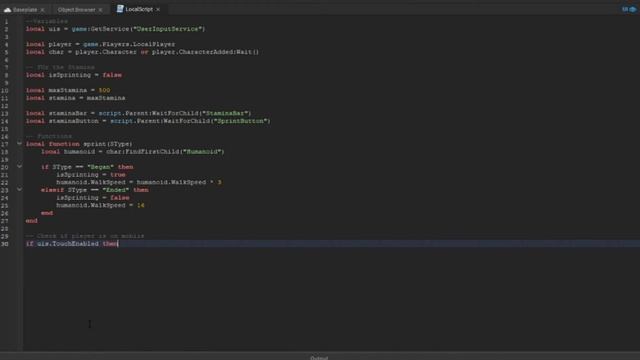Click the WaitForChild("SprintButton") line
Image resolution: width=640 pixels, height=360 pixels.
point(148,121)
